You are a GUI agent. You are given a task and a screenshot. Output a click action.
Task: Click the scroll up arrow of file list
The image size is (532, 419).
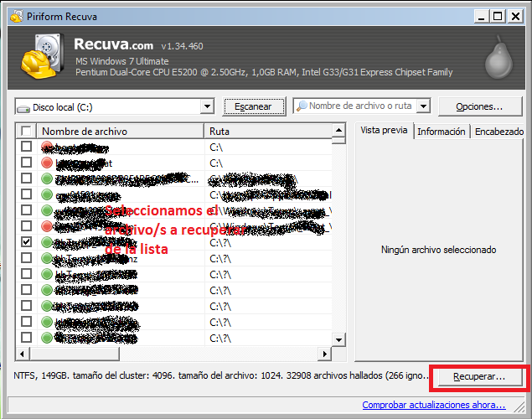click(x=338, y=132)
